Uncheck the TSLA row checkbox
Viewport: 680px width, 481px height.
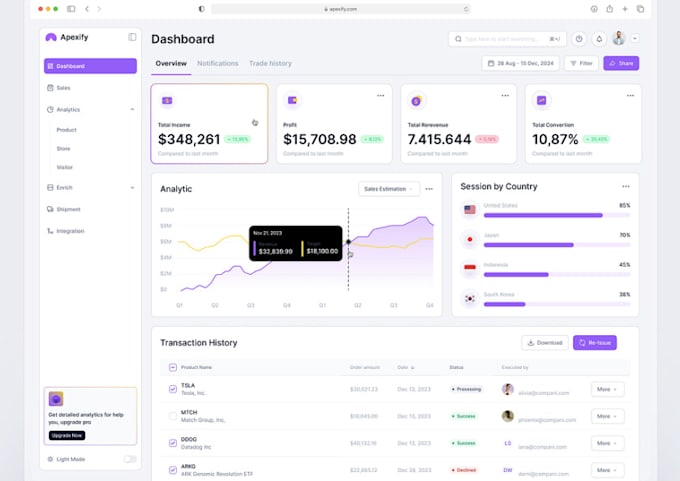coord(173,389)
